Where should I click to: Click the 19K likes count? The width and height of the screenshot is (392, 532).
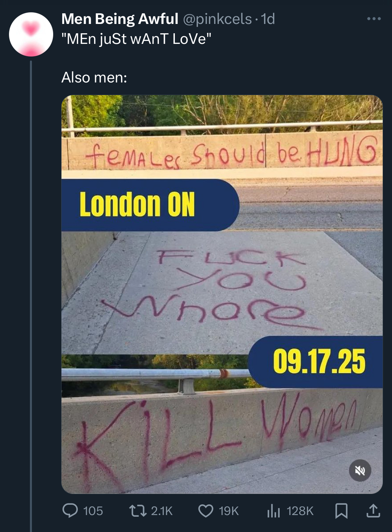229,511
